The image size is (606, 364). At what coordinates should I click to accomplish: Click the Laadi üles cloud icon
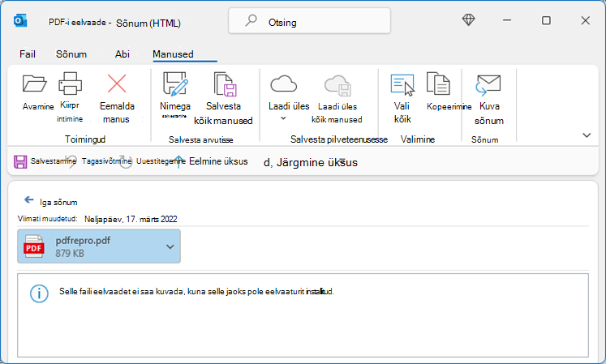[283, 84]
